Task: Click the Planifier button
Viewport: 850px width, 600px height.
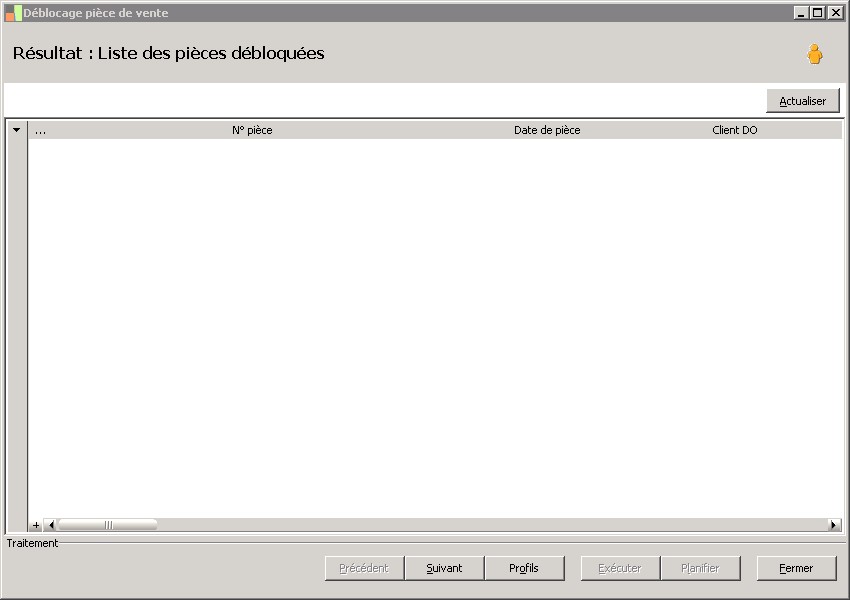Action: (x=700, y=568)
